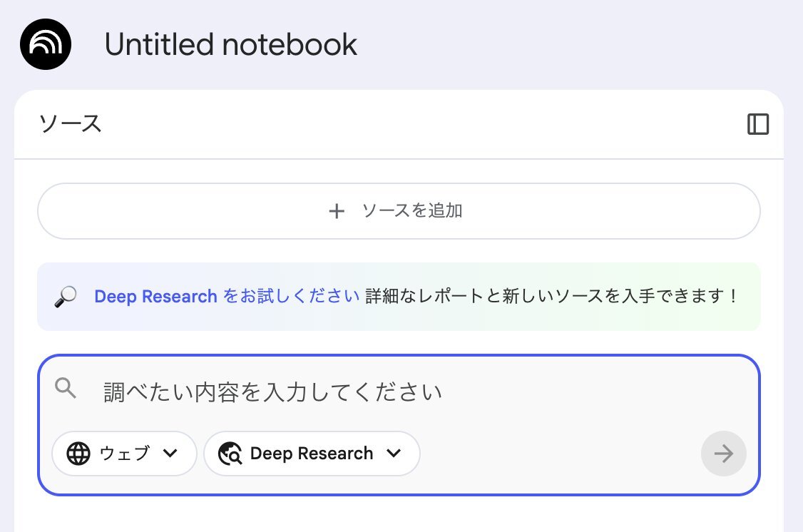Image resolution: width=803 pixels, height=532 pixels.
Task: Click the ソースを追加 button
Action: click(x=399, y=211)
